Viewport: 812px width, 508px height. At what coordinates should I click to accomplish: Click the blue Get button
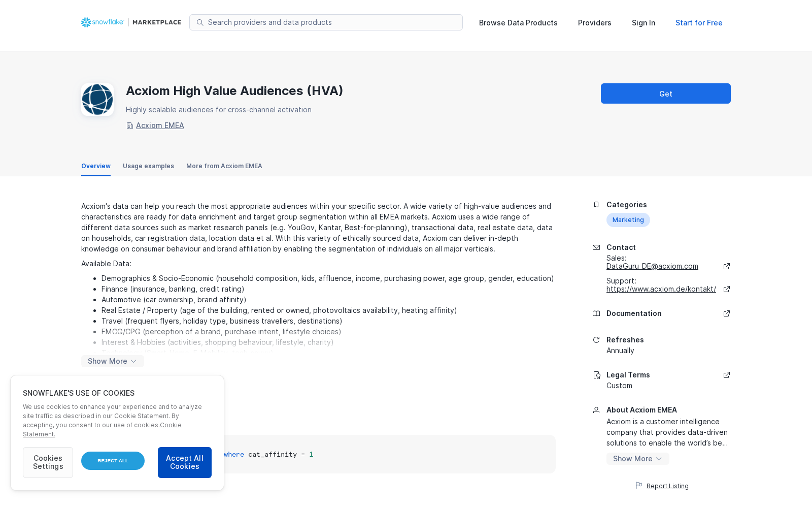pos(666,93)
